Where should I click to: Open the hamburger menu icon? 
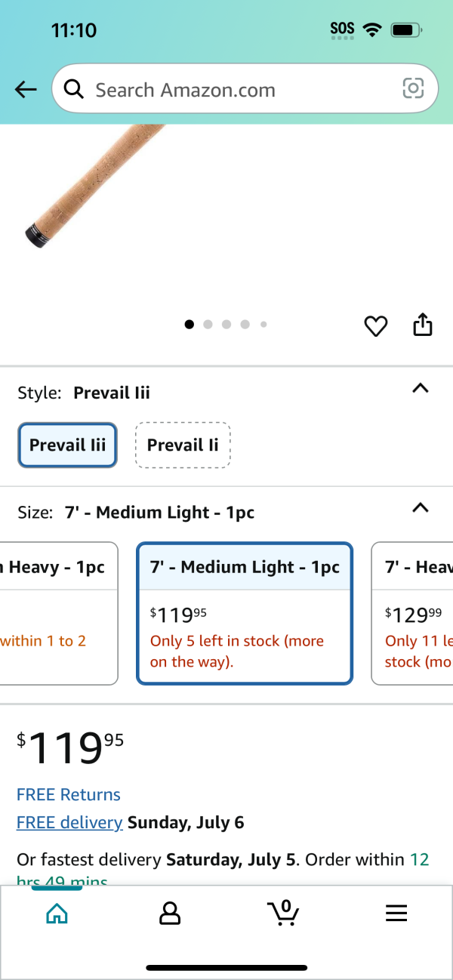pyautogui.click(x=396, y=914)
